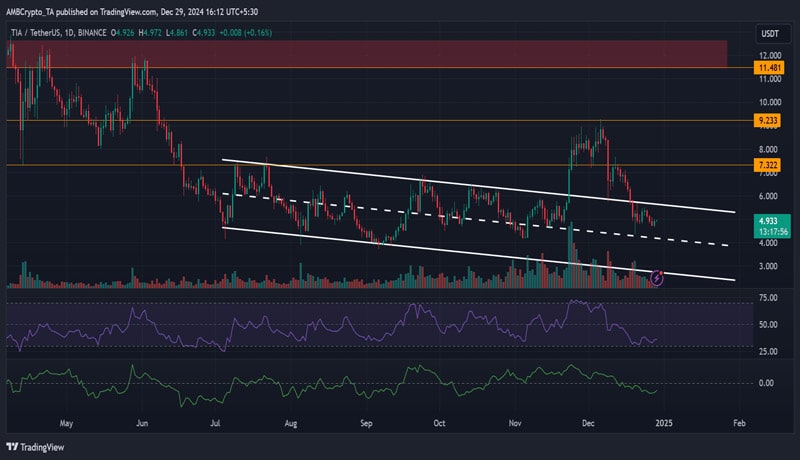The height and width of the screenshot is (460, 800).
Task: Click the O4.926 open price value
Action: click(x=122, y=33)
